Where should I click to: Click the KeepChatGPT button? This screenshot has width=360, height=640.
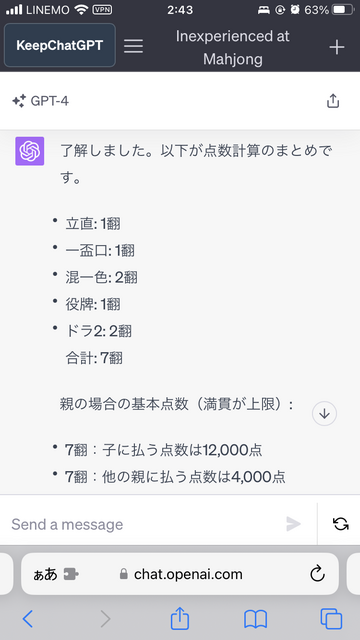[60, 45]
